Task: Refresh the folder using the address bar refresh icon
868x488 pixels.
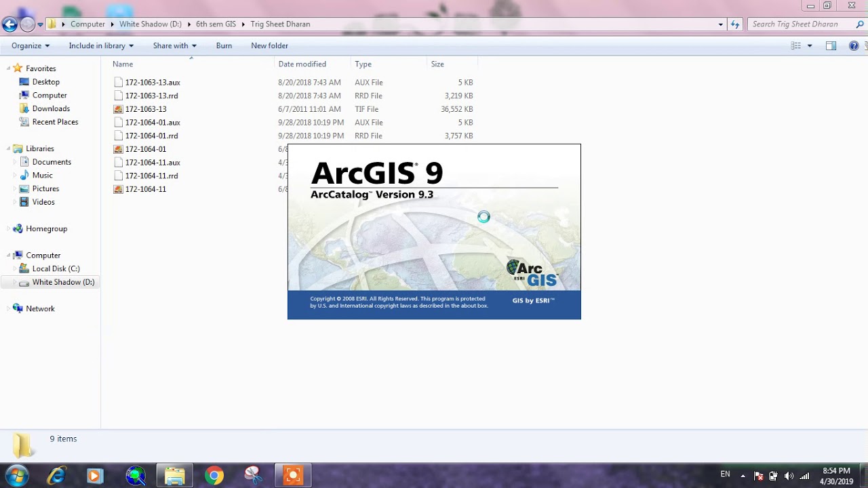Action: pyautogui.click(x=735, y=24)
